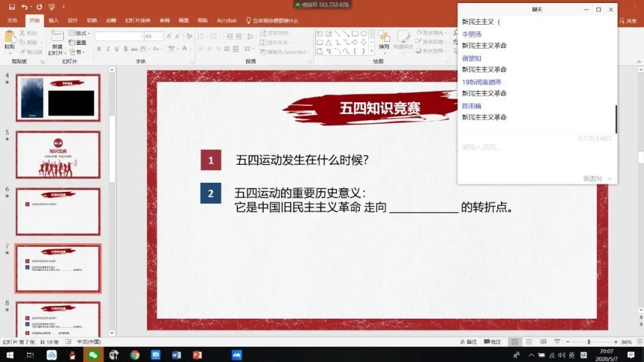The image size is (644, 362).
Task: Open the Align Text (对齐文本) dropdown
Action: click(x=275, y=43)
